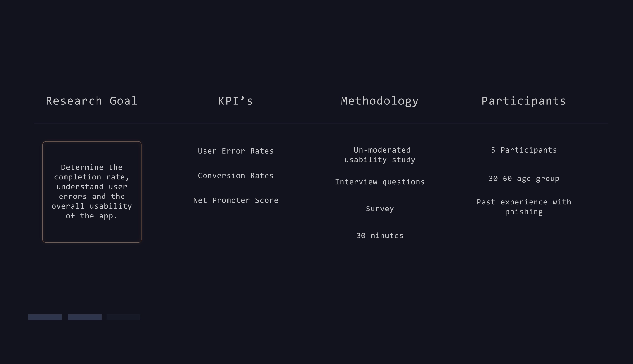Click the User Error Rates item
Viewport: 633px width, 364px height.
click(x=235, y=151)
